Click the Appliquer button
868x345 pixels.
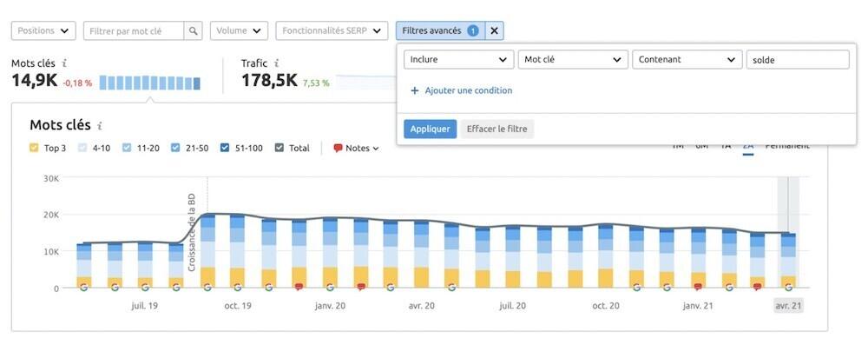tap(431, 129)
